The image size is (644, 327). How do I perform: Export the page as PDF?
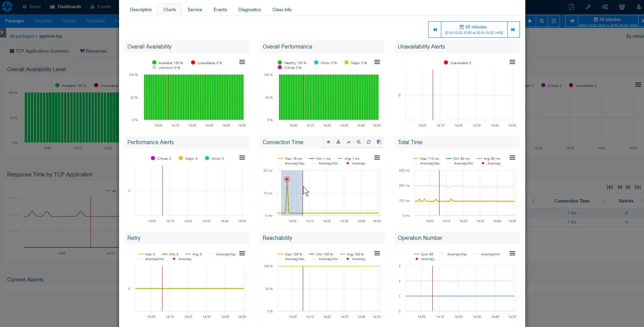(x=571, y=7)
